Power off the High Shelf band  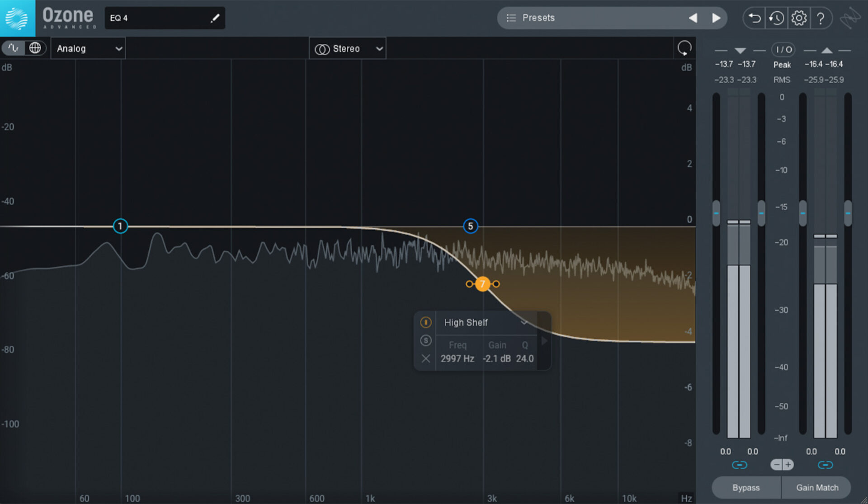[x=425, y=322]
